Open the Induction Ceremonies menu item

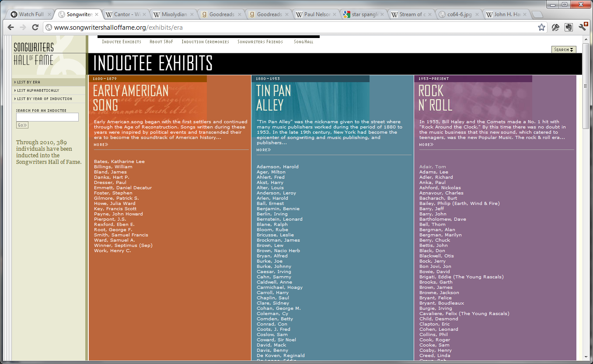coord(205,42)
